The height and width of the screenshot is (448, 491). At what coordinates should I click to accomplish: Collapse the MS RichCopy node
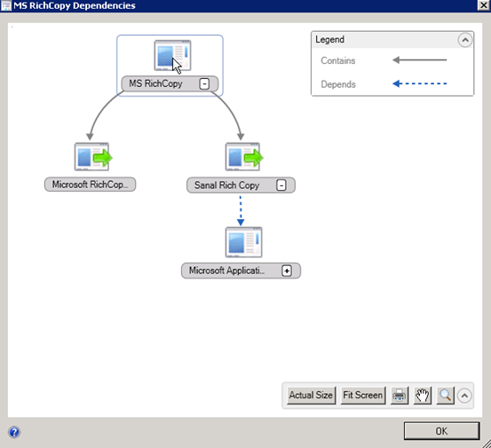coord(204,84)
